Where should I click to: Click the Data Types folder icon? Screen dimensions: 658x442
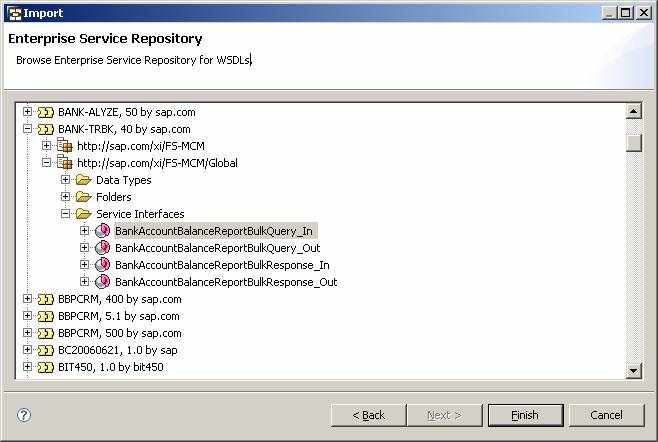pyautogui.click(x=83, y=180)
